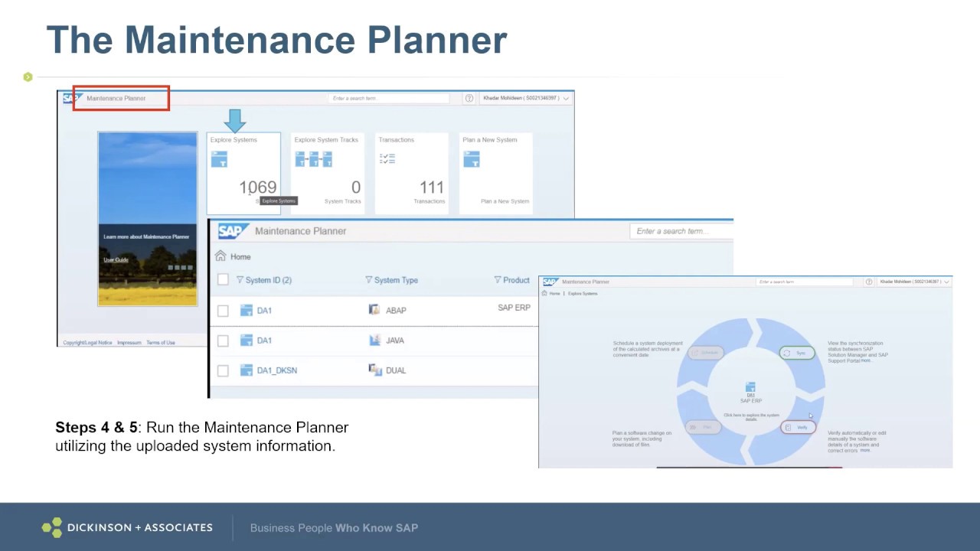Click the system icon beside DA1_DKSN
The image size is (980, 551).
247,370
